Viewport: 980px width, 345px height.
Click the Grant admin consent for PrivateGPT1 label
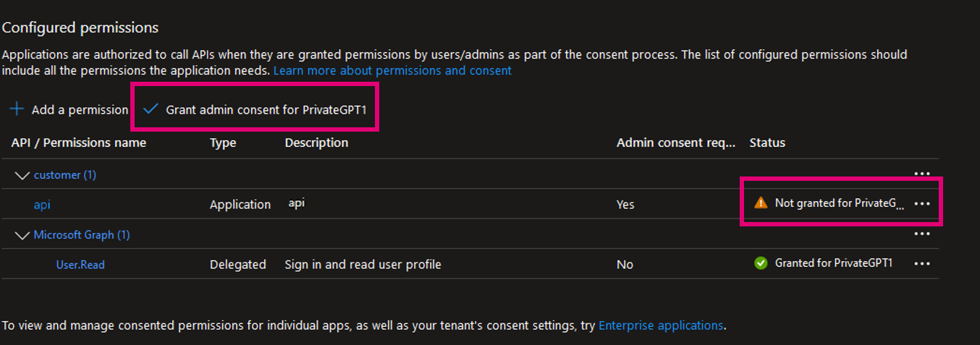coord(271,109)
